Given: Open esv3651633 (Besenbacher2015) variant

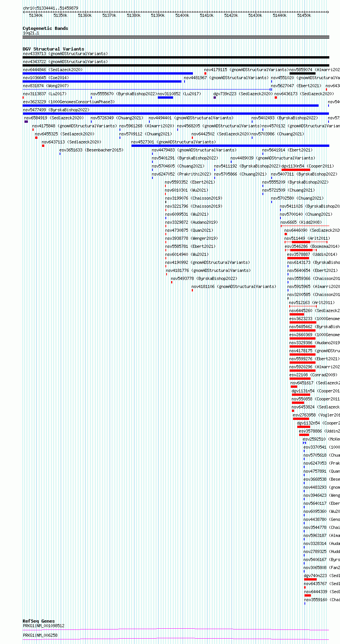Looking at the screenshot, I should click(x=91, y=150).
